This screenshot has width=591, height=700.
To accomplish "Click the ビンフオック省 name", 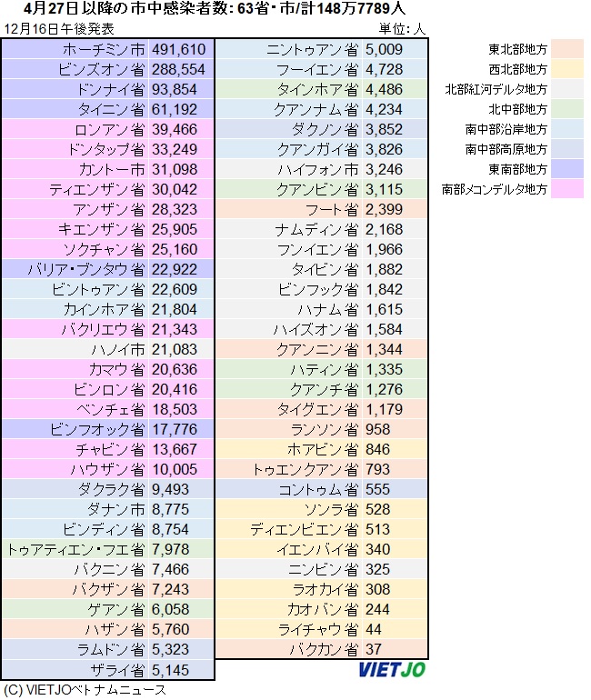I will point(97,429).
